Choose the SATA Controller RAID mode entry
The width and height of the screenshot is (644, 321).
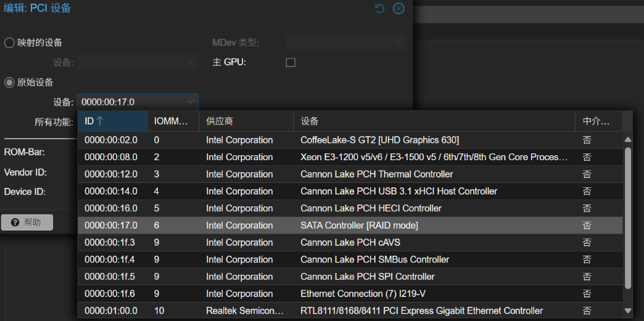pyautogui.click(x=359, y=226)
